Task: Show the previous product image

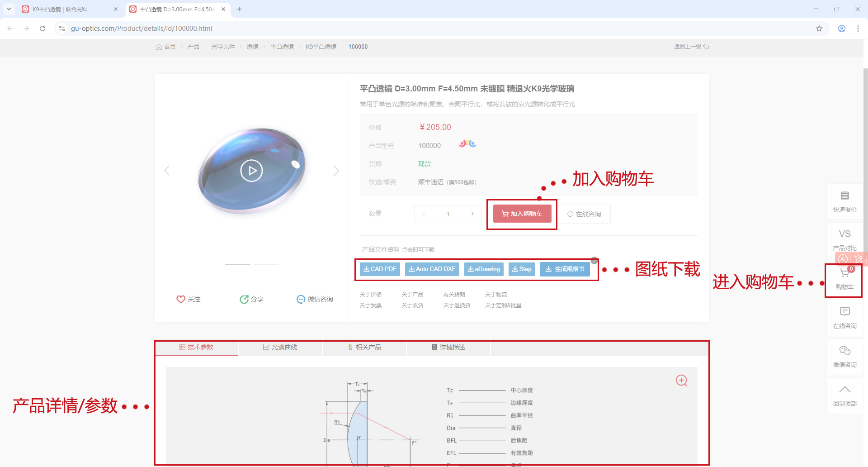Action: pyautogui.click(x=167, y=171)
